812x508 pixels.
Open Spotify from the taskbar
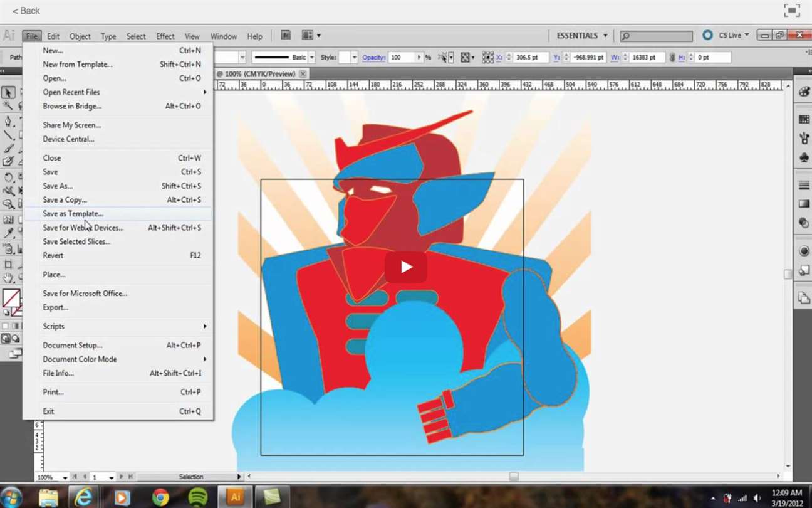[198, 497]
